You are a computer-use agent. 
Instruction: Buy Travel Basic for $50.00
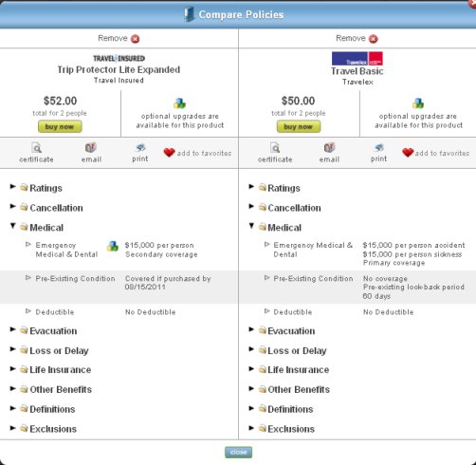click(x=299, y=126)
